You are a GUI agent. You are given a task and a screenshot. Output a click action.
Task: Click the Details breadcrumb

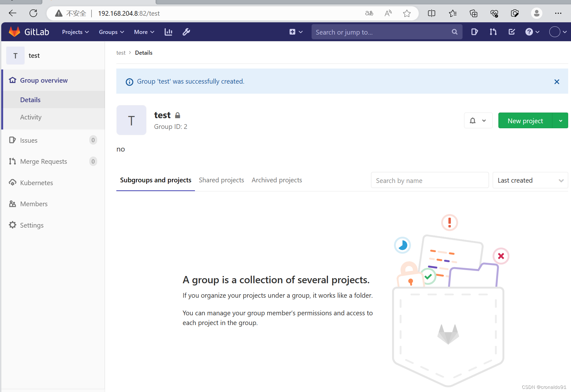144,53
